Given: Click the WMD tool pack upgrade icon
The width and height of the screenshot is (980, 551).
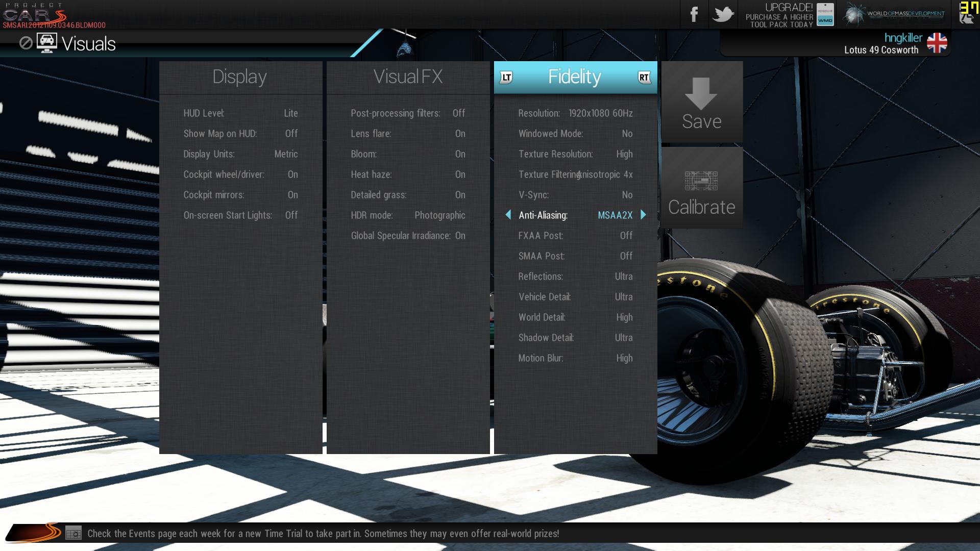Looking at the screenshot, I should (825, 14).
